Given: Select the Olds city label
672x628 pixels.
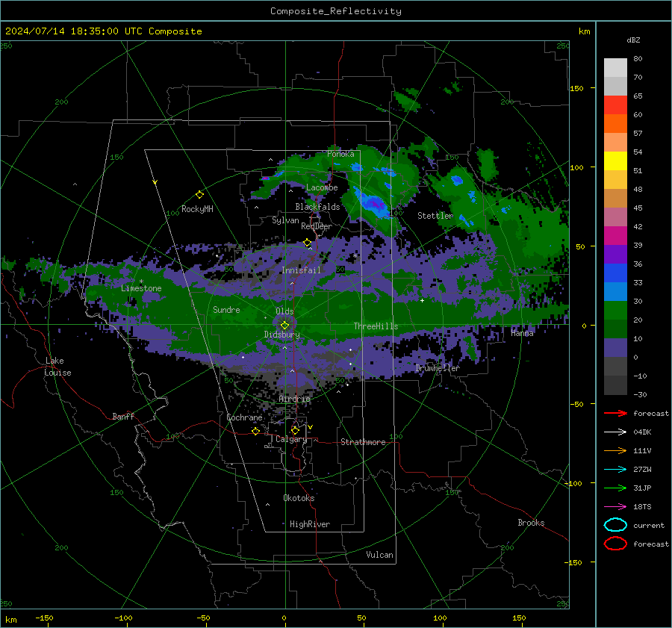Looking at the screenshot, I should click(x=284, y=311).
